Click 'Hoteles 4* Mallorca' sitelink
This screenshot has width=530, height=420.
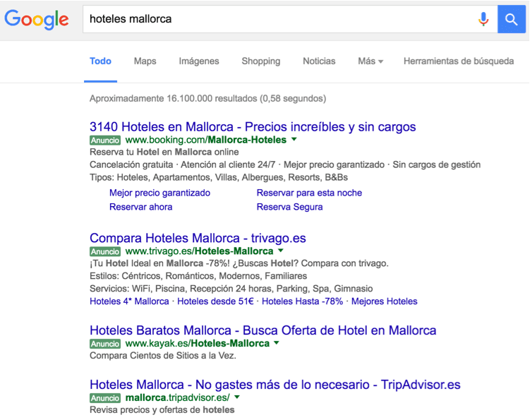point(129,301)
